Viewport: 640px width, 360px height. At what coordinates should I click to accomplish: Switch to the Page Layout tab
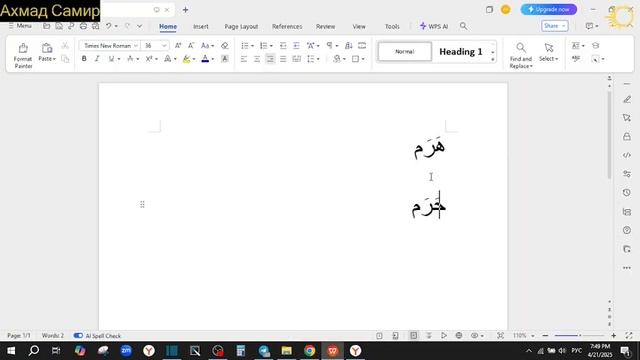241,26
